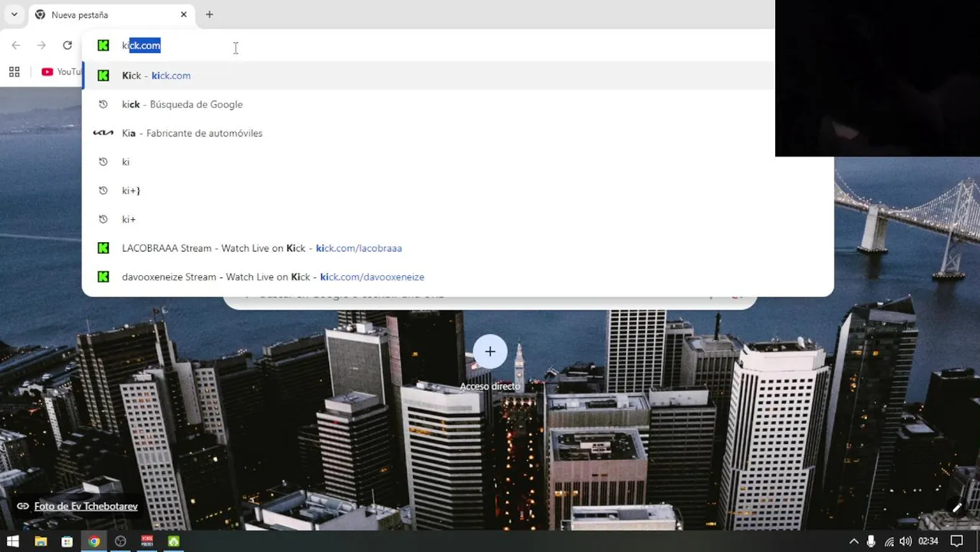This screenshot has width=980, height=552.
Task: Open LACOBRAAA Stream kick.com/lacobraaa suggestion
Action: click(x=458, y=248)
